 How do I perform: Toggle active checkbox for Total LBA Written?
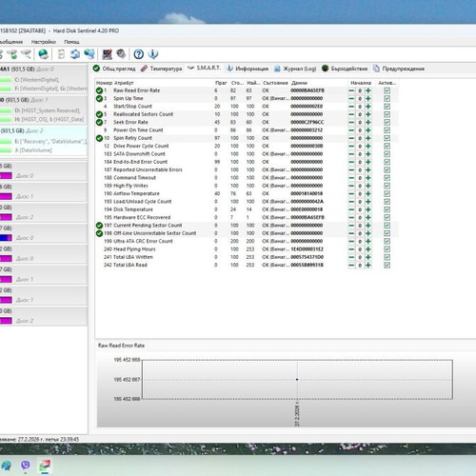[x=387, y=257]
